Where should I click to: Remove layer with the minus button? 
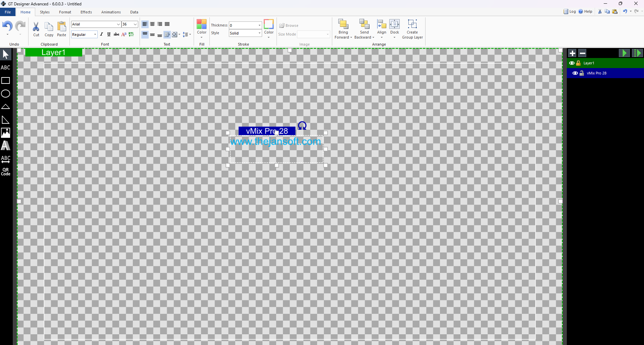(583, 53)
